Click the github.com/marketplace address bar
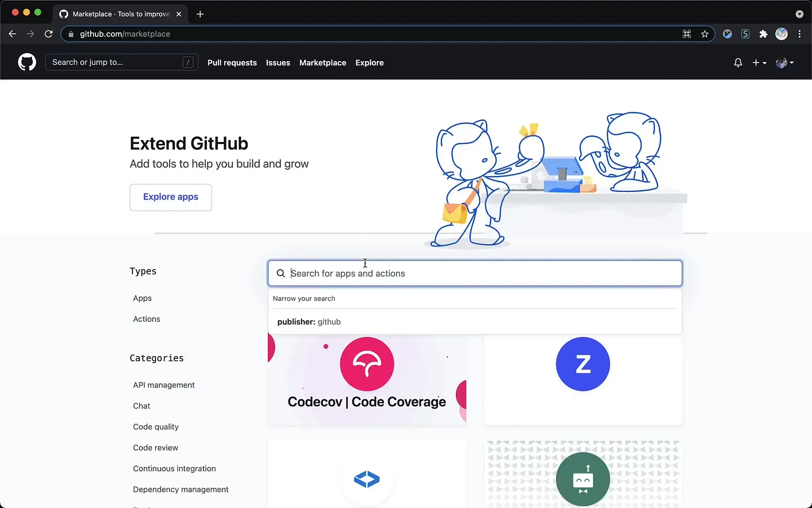Image resolution: width=812 pixels, height=508 pixels. (388, 34)
